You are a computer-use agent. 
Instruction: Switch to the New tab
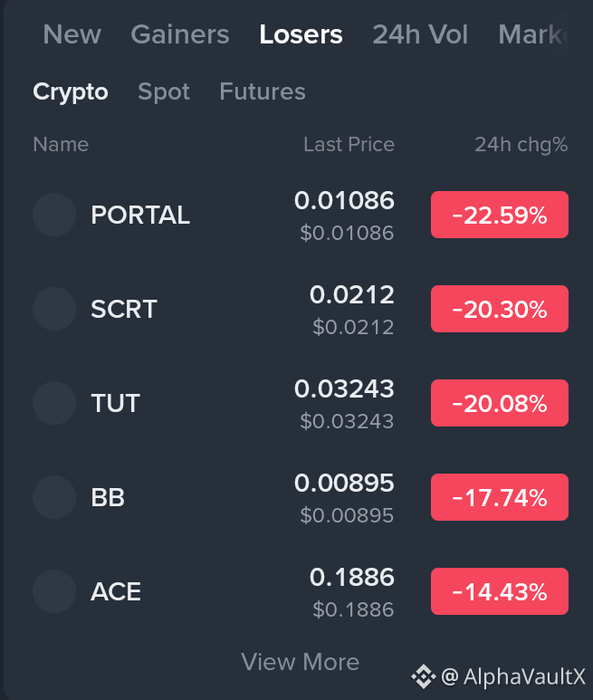click(x=72, y=34)
